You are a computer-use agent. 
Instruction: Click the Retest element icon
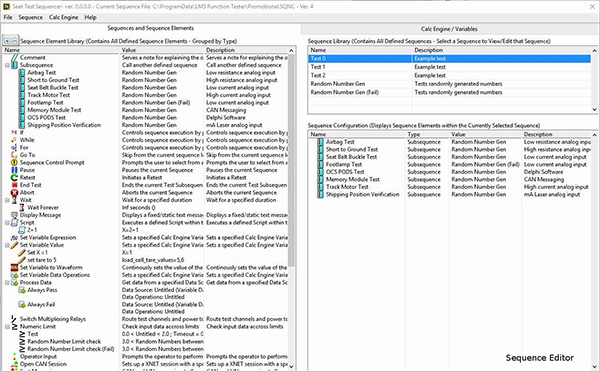click(14, 178)
